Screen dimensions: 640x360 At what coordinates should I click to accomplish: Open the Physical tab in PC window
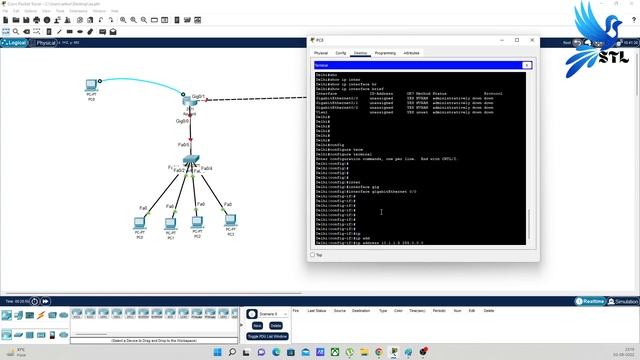click(321, 53)
